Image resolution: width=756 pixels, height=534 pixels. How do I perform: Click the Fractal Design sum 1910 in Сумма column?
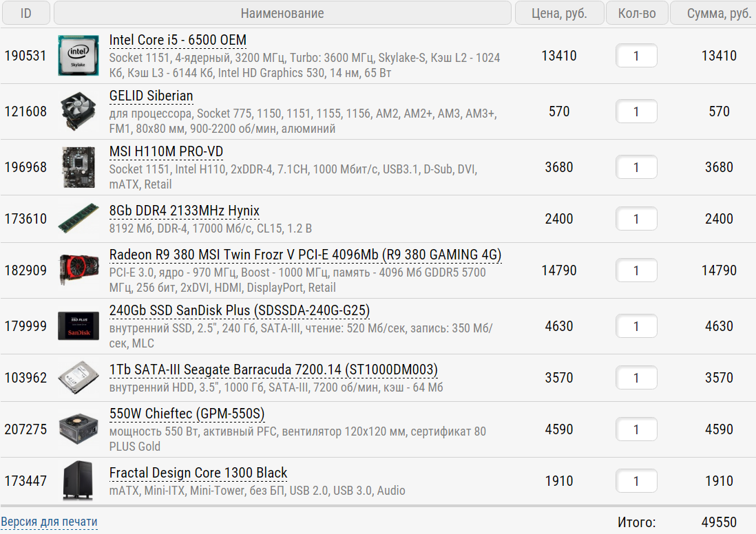click(x=719, y=480)
